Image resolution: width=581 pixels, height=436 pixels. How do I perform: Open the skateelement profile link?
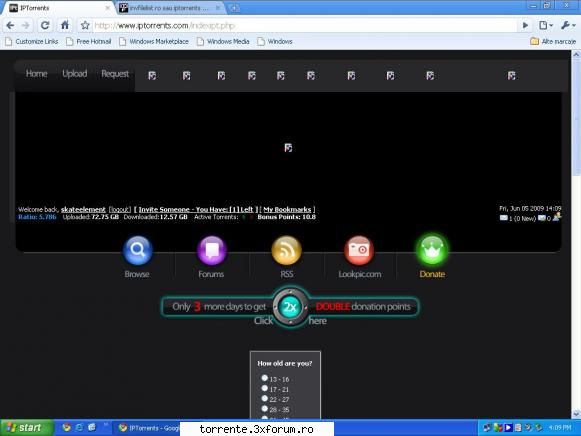[83, 210]
